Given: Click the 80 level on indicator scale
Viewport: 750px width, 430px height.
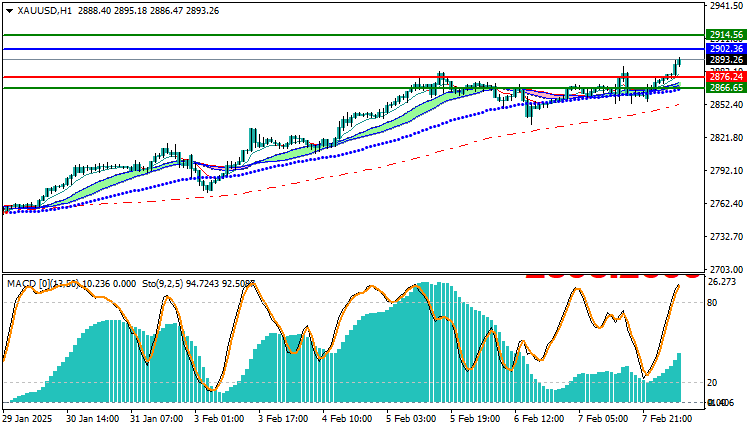Looking at the screenshot, I should (712, 303).
